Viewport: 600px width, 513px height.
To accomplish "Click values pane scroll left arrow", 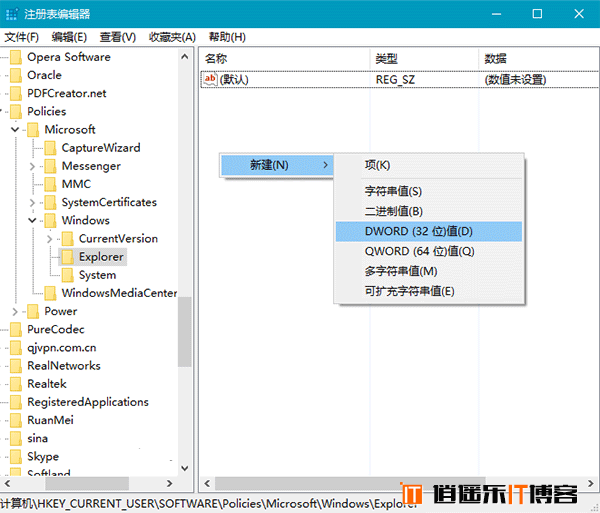I will pyautogui.click(x=207, y=484).
